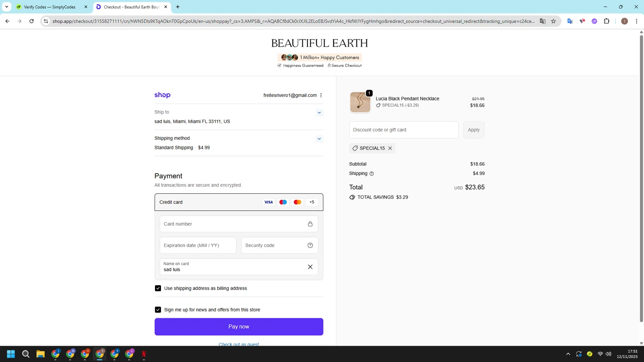Viewport: 644px width, 362px height.
Task: Switch to the Verify Codes SimplyCodes tab
Action: pyautogui.click(x=52, y=7)
